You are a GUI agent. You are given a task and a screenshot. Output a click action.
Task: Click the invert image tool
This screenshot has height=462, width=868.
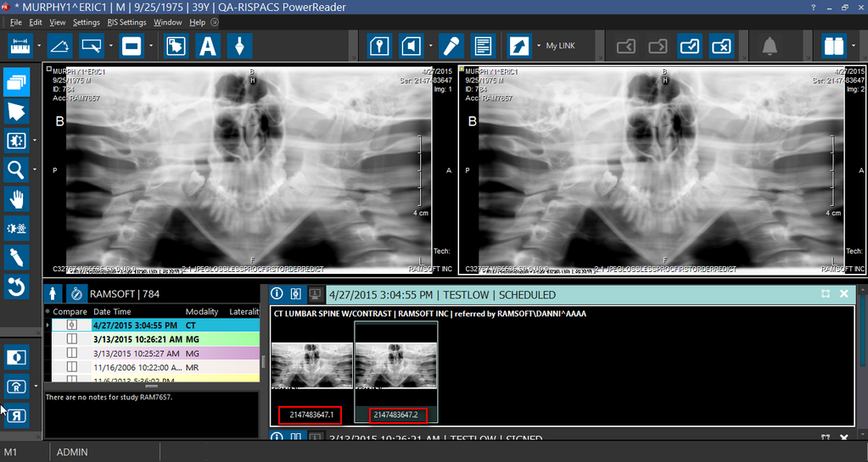(16, 357)
